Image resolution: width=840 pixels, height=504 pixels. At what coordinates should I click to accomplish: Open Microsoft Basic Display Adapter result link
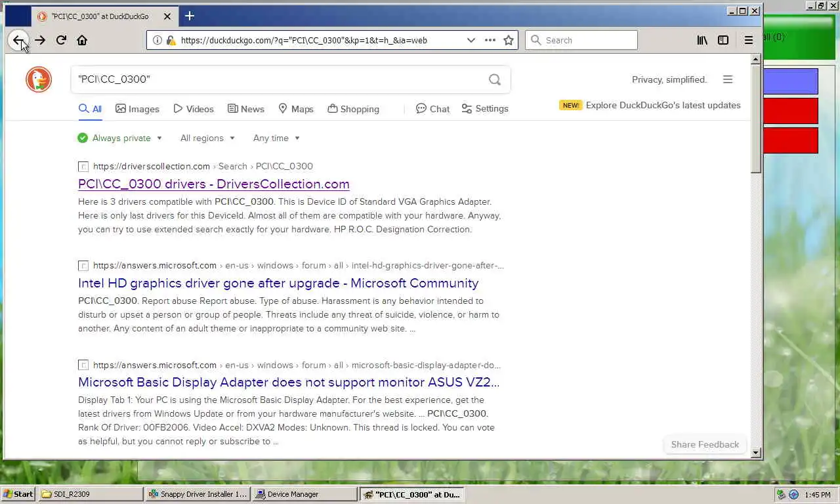[x=289, y=382]
